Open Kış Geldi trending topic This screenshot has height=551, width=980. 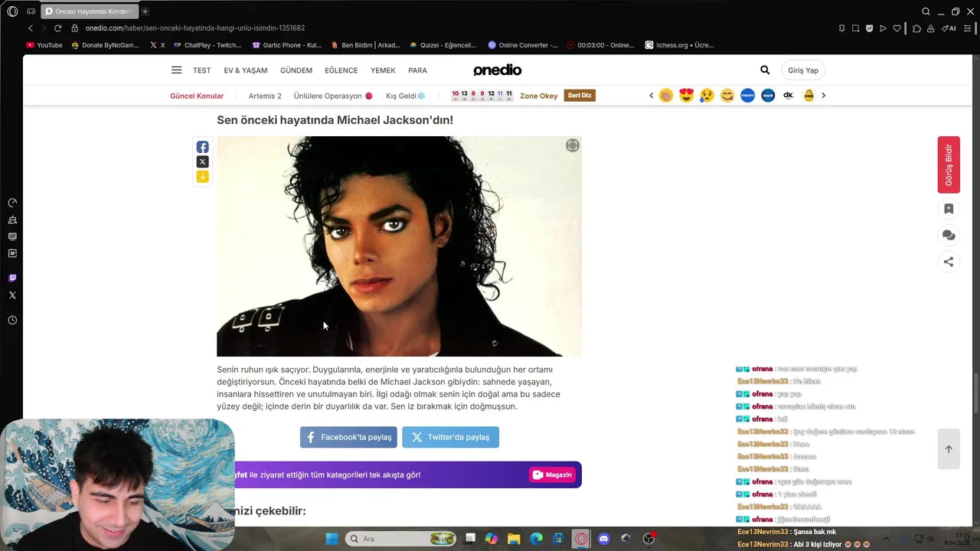click(405, 96)
